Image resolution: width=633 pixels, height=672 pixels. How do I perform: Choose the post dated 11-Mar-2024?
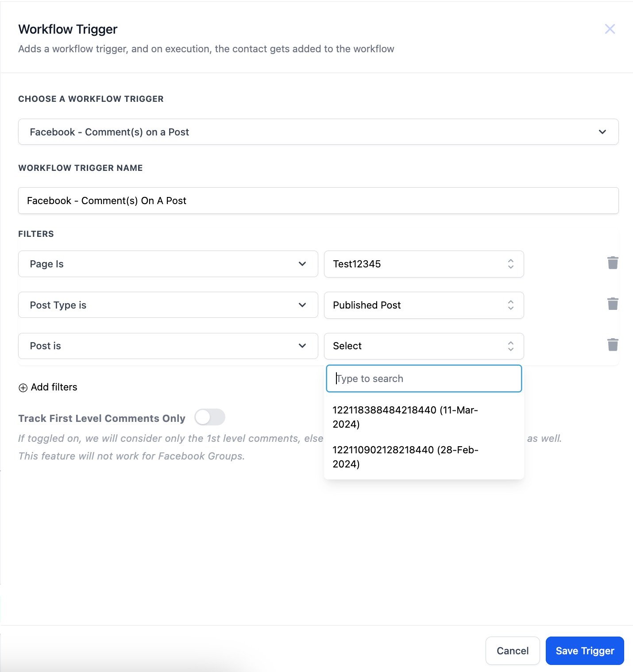pos(405,417)
